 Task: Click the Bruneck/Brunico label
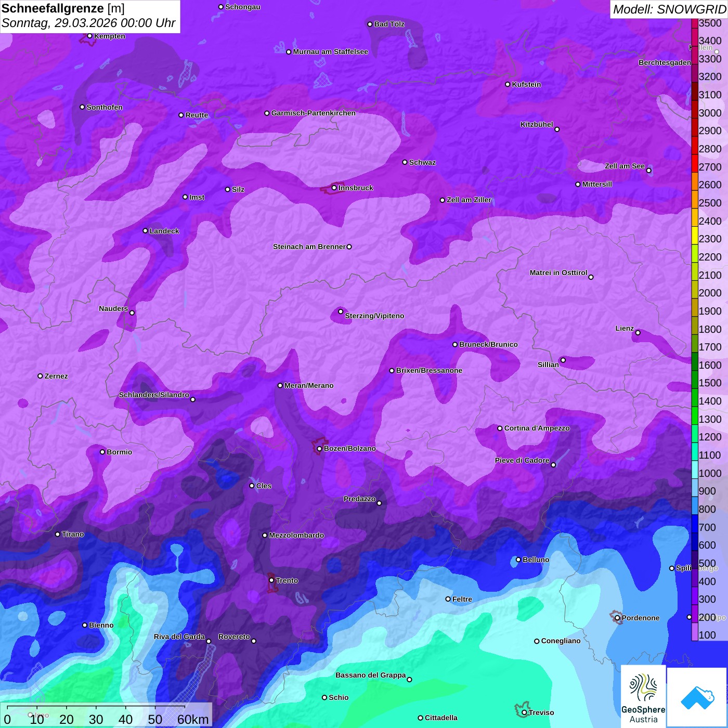tap(488, 344)
